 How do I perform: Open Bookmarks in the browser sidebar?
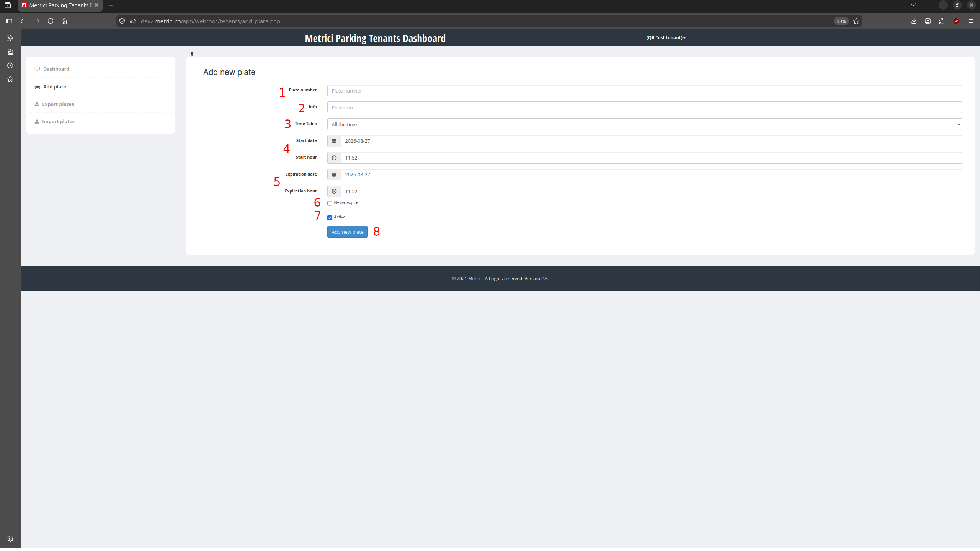click(x=10, y=79)
